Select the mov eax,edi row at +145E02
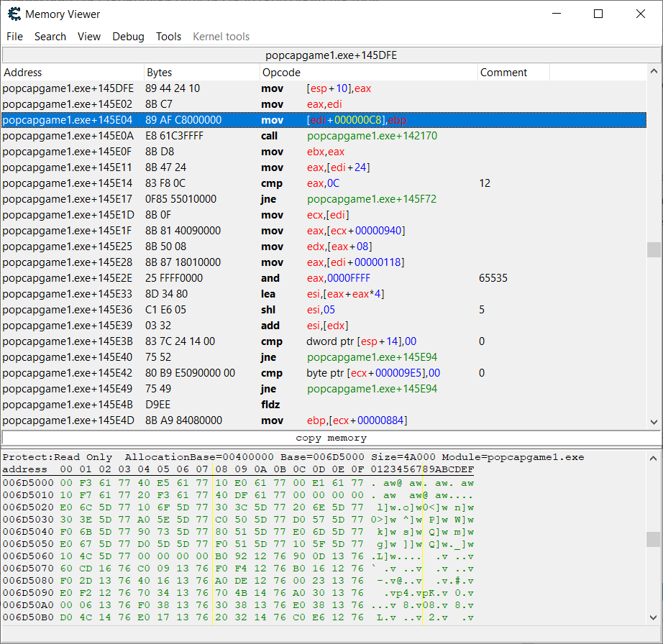 [324, 104]
